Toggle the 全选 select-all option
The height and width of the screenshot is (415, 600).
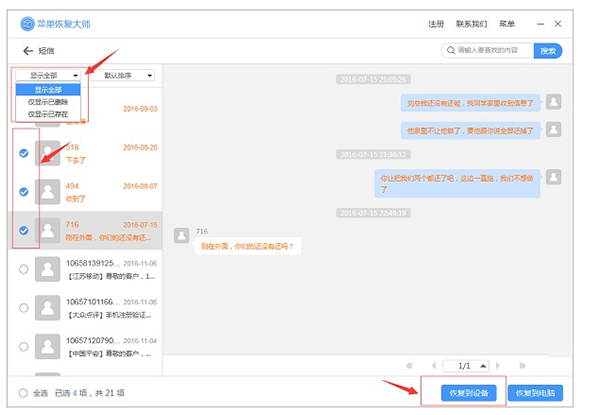tap(24, 393)
